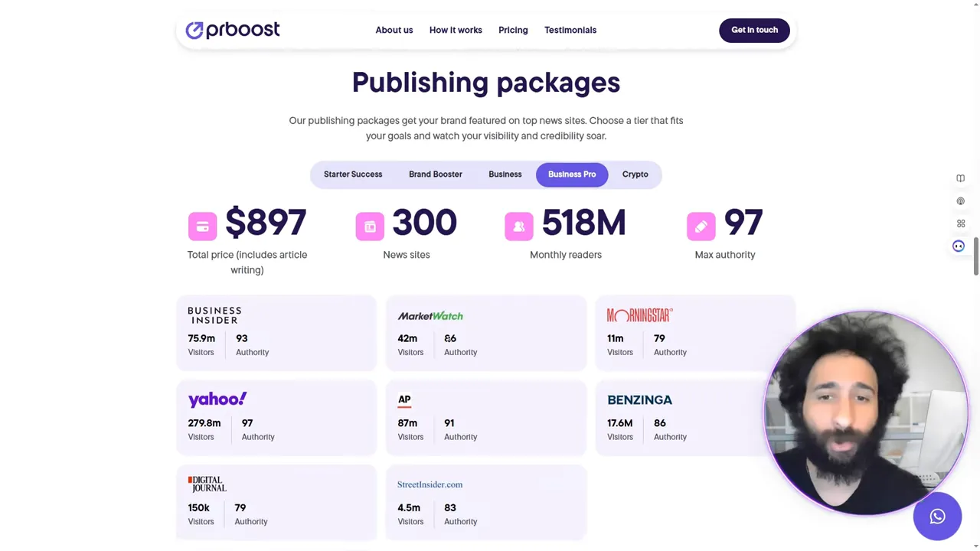Screen dimensions: 980x551
Task: Click the StreetInsider.com logo
Action: tap(430, 484)
